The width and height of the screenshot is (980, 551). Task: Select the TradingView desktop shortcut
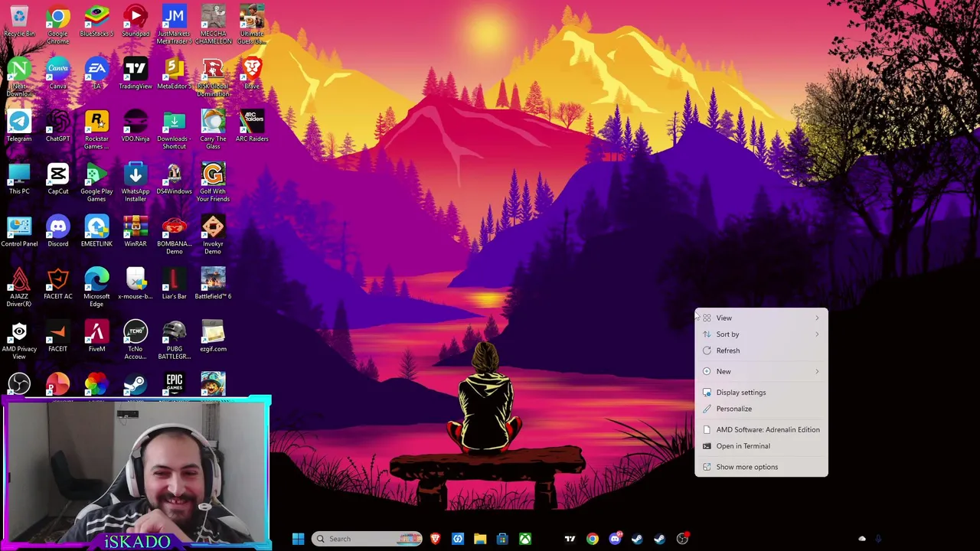coord(136,74)
